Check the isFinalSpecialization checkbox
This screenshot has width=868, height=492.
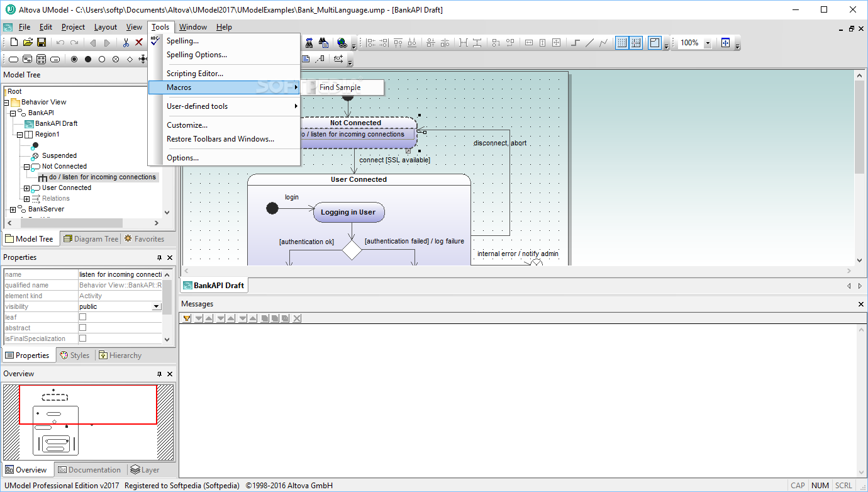click(x=82, y=338)
